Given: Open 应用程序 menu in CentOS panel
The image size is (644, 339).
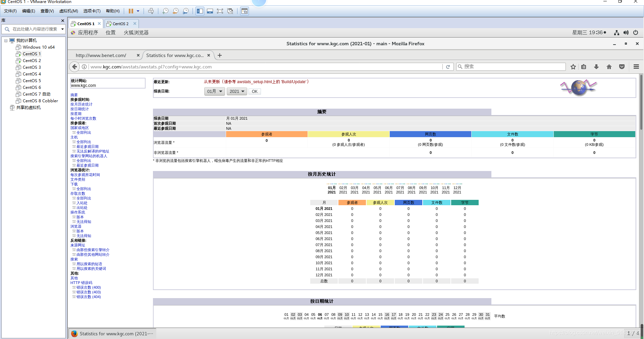Looking at the screenshot, I should [88, 33].
